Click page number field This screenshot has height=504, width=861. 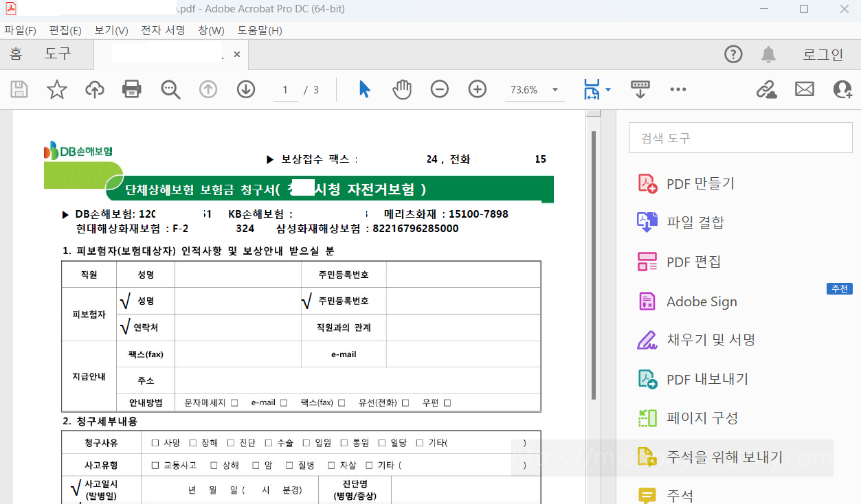pyautogui.click(x=286, y=89)
